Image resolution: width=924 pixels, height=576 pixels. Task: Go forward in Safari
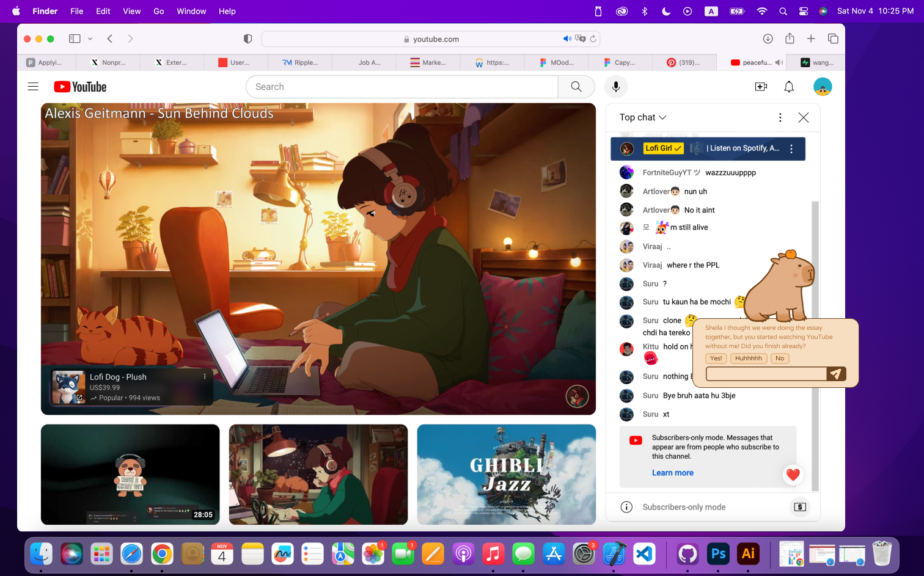point(130,38)
